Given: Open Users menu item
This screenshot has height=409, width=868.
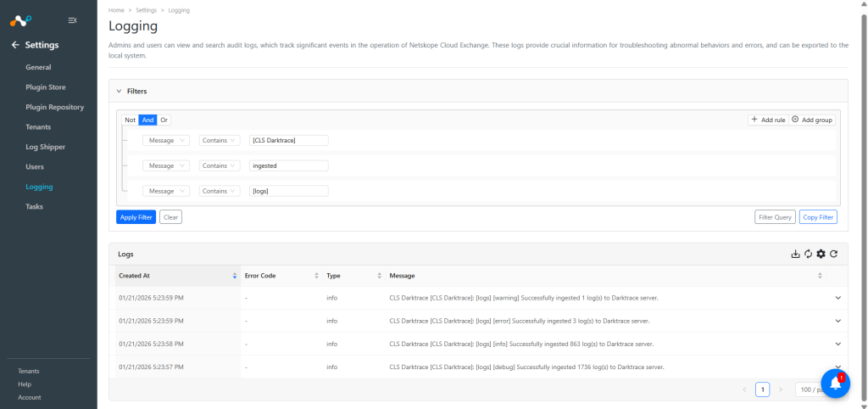Looking at the screenshot, I should pos(35,166).
